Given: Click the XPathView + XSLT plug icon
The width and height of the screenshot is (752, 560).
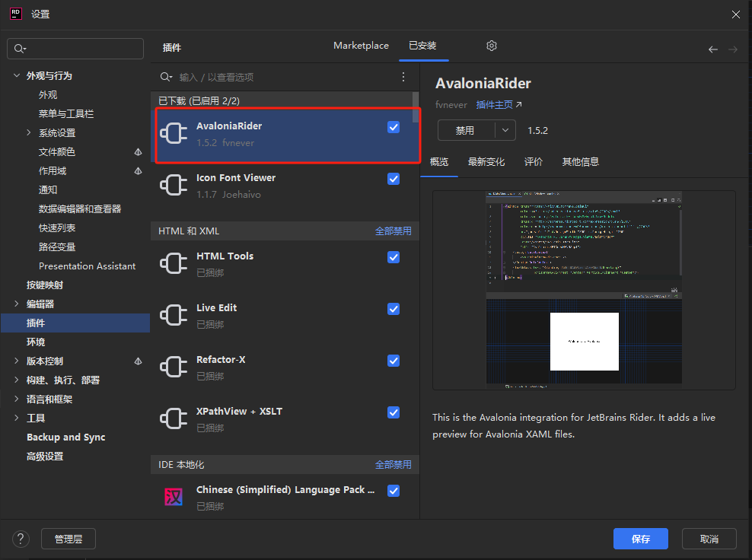Looking at the screenshot, I should pyautogui.click(x=174, y=418).
